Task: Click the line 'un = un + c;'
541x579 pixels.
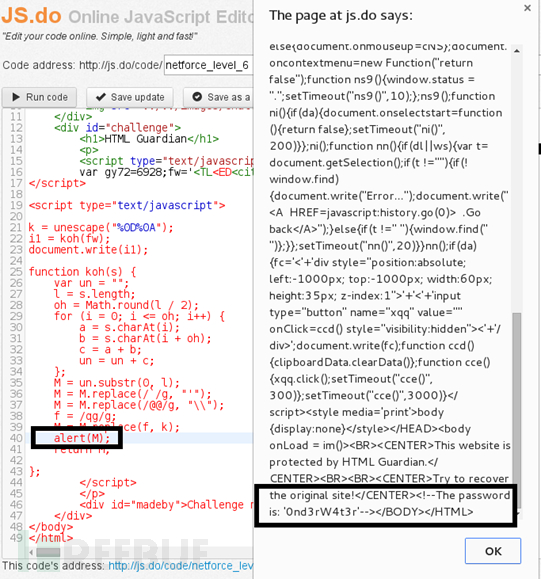Action: (x=117, y=360)
